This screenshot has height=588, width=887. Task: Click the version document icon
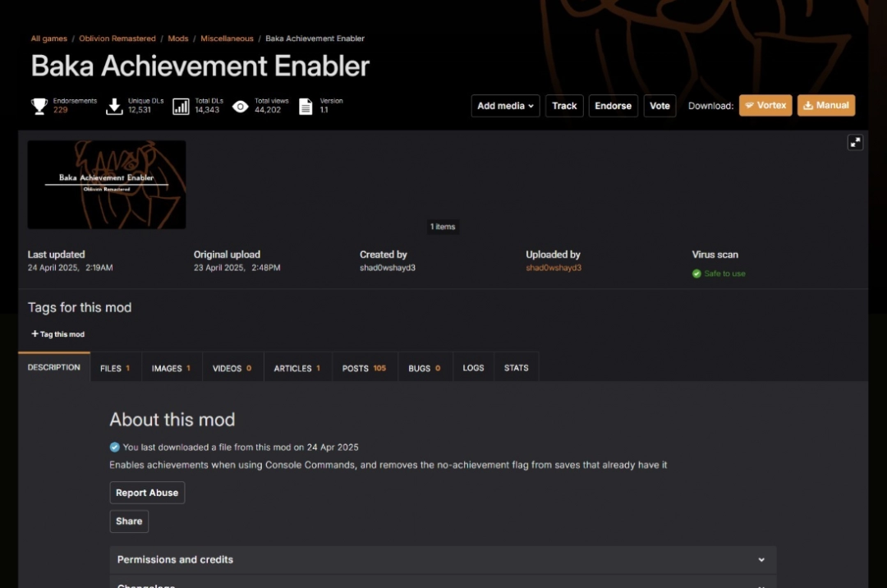(x=306, y=106)
